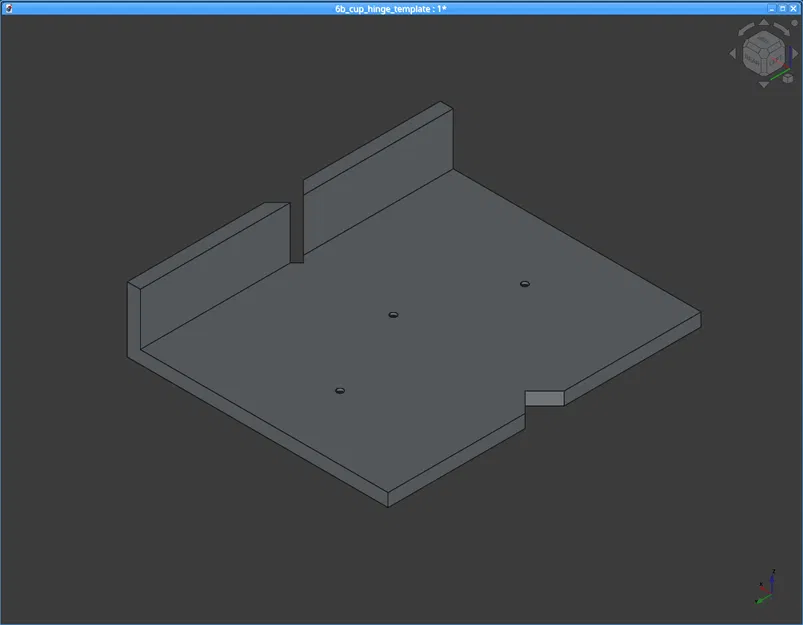803x625 pixels.
Task: Click the downward triangle below the ViewCube
Action: (763, 83)
